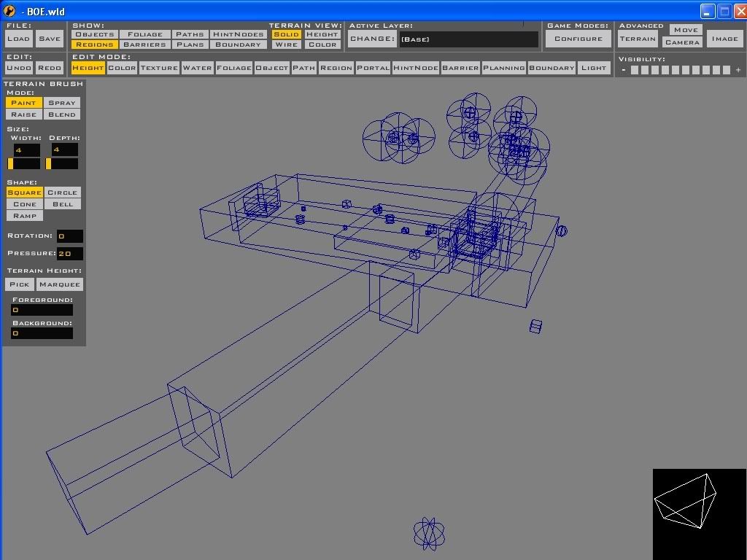Select Blend brush mode

point(62,114)
